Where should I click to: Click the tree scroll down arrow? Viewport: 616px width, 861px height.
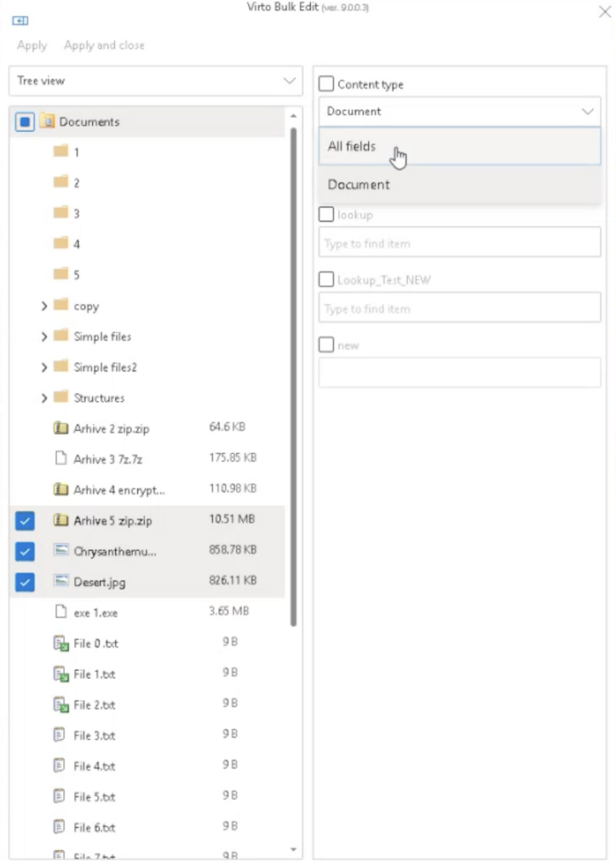293,850
